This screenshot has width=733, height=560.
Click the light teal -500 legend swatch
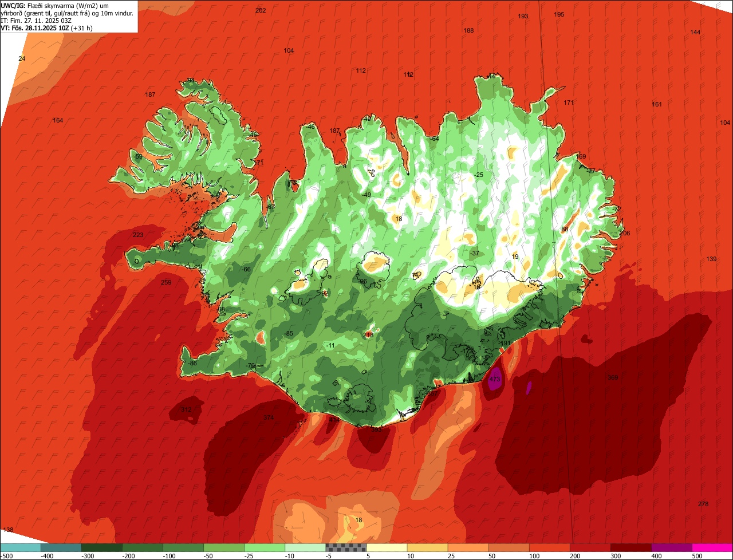pyautogui.click(x=20, y=547)
